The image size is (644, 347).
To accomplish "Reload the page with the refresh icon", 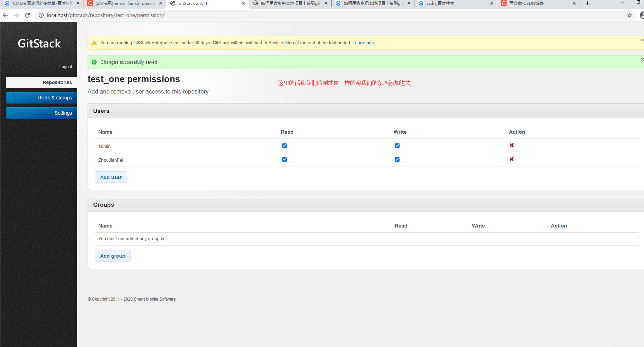I will tap(27, 15).
